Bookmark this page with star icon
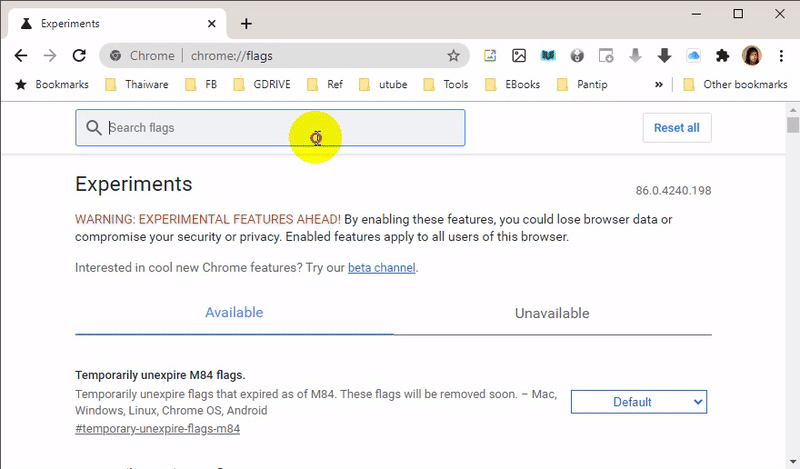Screen dimensions: 800x469 point(453,56)
